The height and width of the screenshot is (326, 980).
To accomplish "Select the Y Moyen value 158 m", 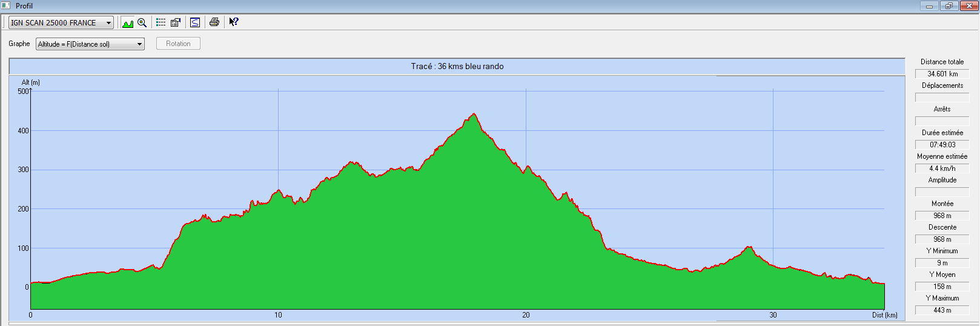I will point(942,287).
